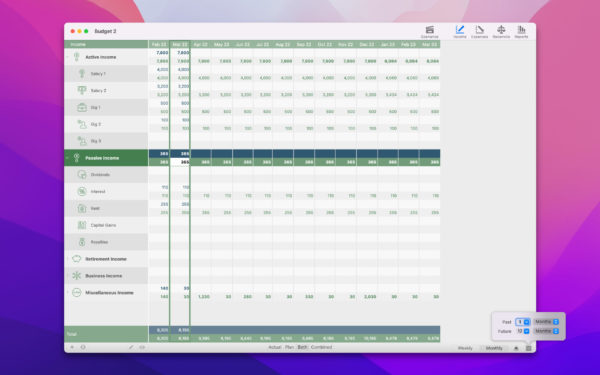Image resolution: width=600 pixels, height=375 pixels.
Task: Click the Miscellaneous Income icon
Action: (x=77, y=292)
